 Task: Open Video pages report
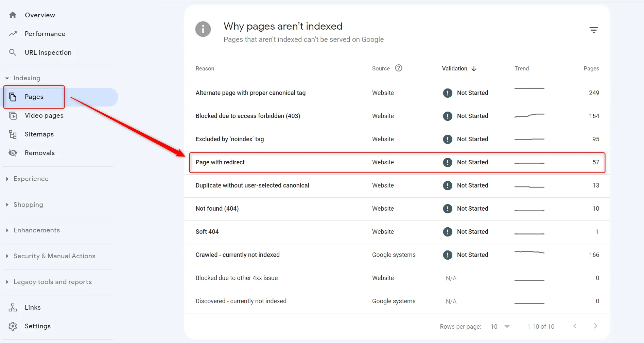(44, 116)
